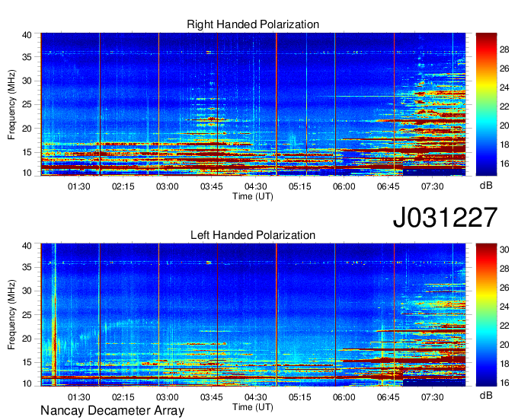The image size is (518, 420).
Task: Click the dB unit label of Right Handed color bar
Action: tap(486, 186)
